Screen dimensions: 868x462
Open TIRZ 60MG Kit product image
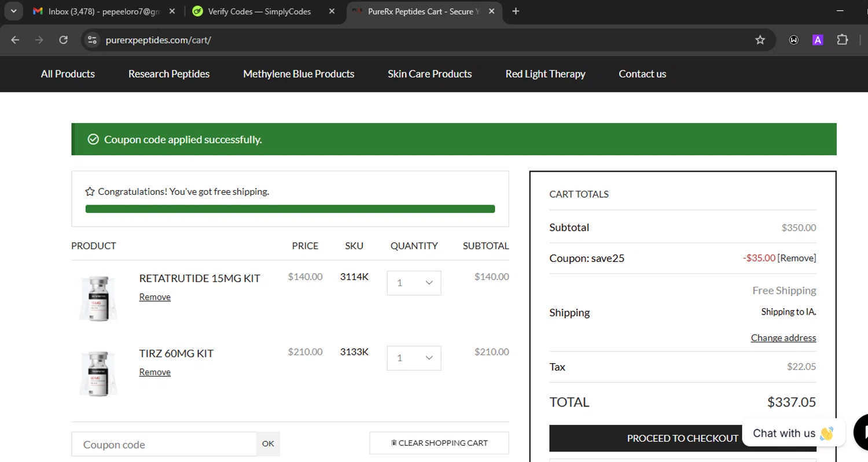click(98, 373)
